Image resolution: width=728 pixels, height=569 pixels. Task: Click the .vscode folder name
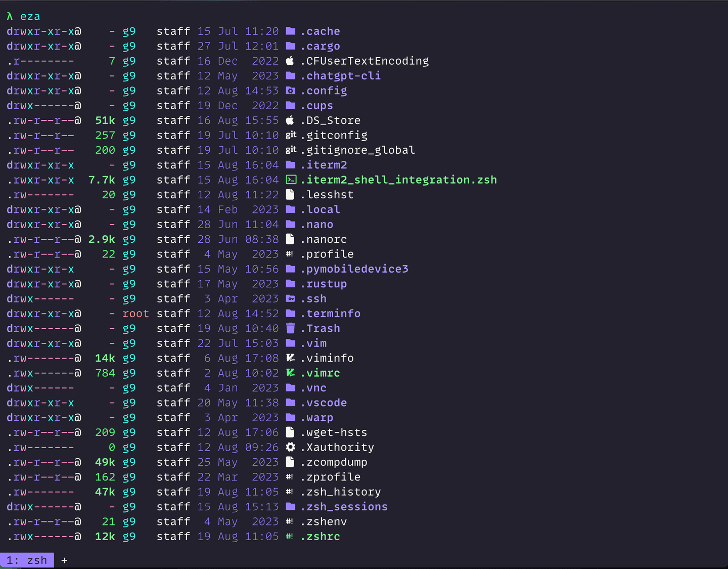(x=324, y=403)
